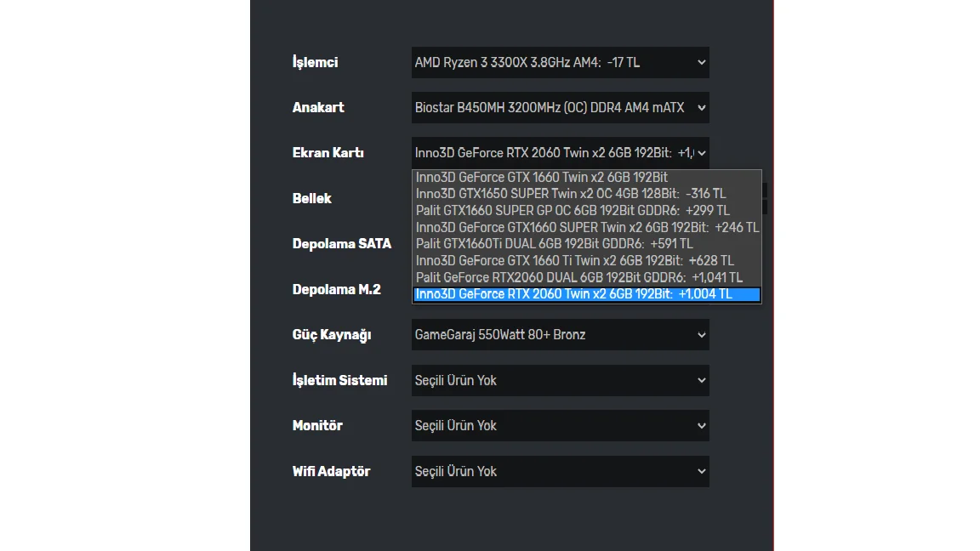980x551 pixels.
Task: Open the Anakart dropdown showing Biostar B450MH
Action: [560, 107]
